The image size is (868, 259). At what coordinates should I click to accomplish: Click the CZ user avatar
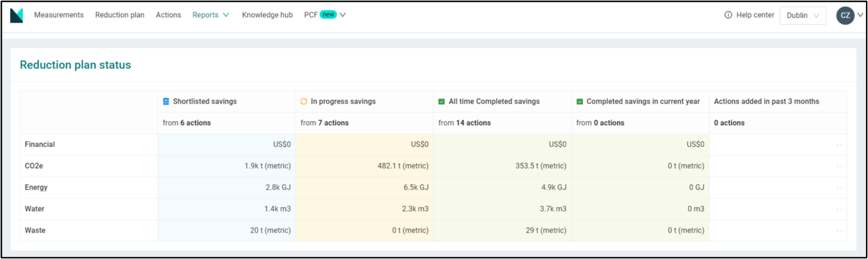[845, 15]
